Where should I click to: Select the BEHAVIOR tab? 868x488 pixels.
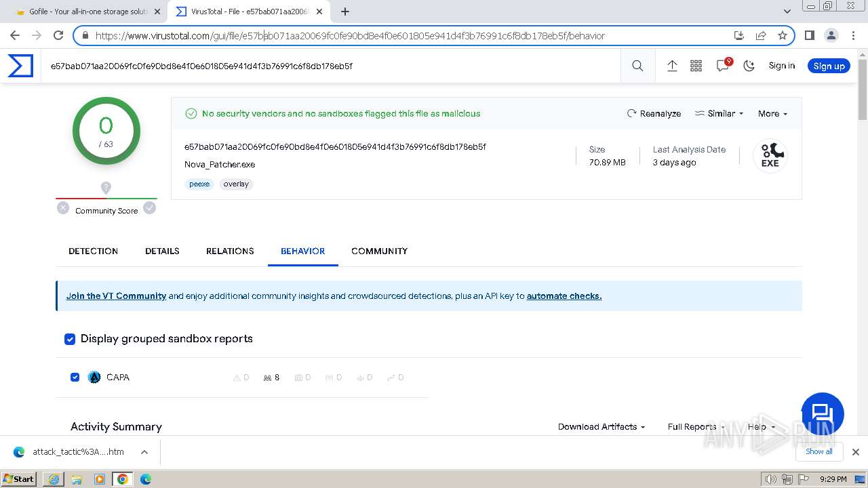(302, 251)
